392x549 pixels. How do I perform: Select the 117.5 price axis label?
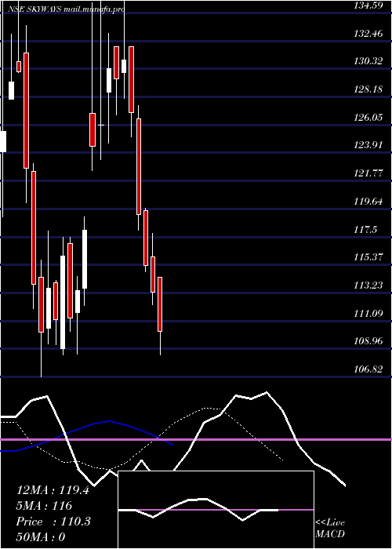(x=365, y=229)
